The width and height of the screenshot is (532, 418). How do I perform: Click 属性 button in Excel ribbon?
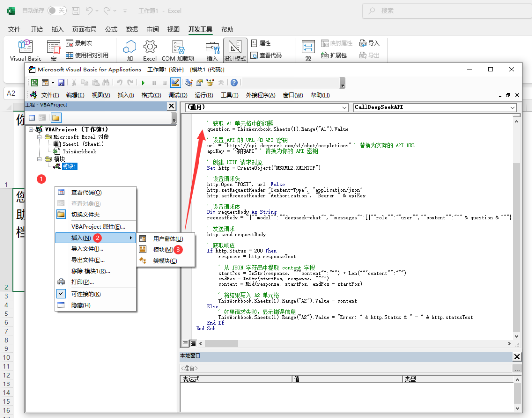pyautogui.click(x=261, y=43)
